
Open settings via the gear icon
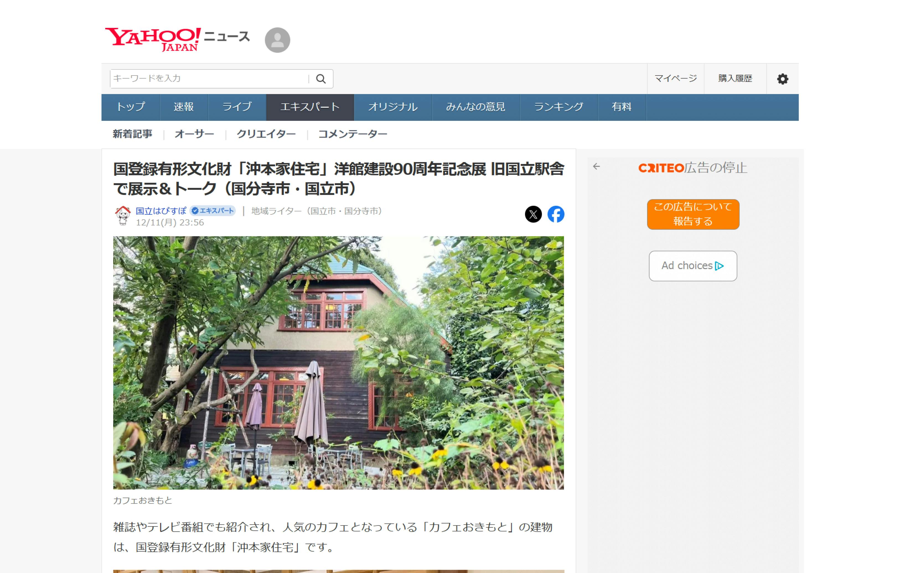tap(782, 79)
